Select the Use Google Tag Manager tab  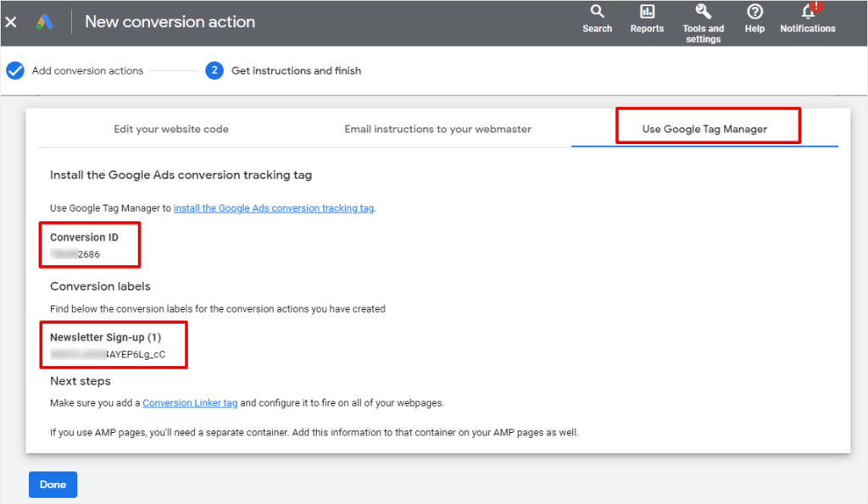click(707, 129)
